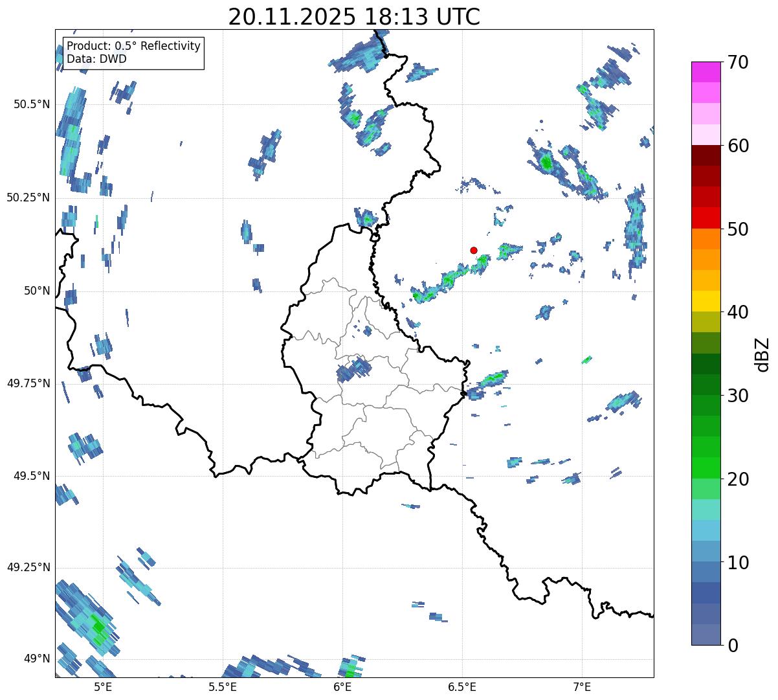Screen dimensions: 778x700
Task: Click the 49.25°N latitude label
Action: pos(28,567)
